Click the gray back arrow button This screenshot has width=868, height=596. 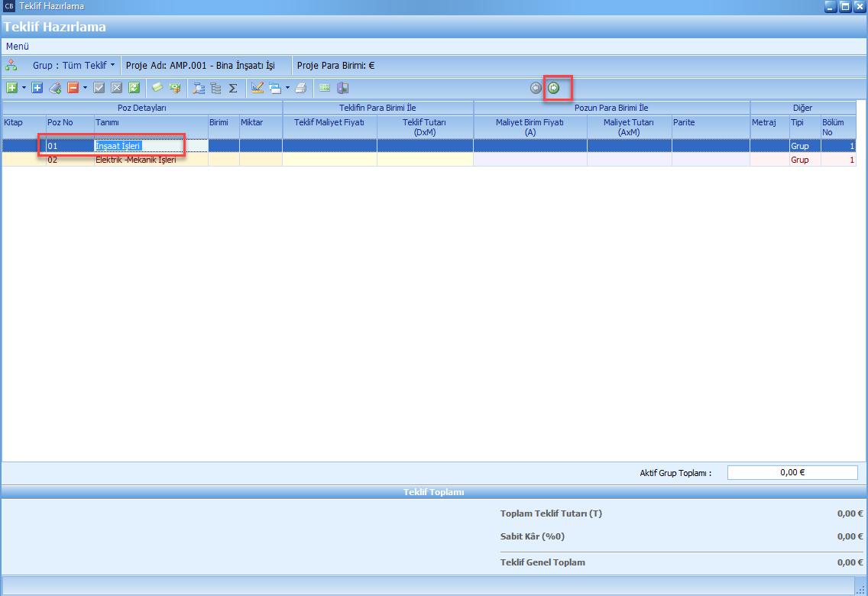tap(536, 88)
